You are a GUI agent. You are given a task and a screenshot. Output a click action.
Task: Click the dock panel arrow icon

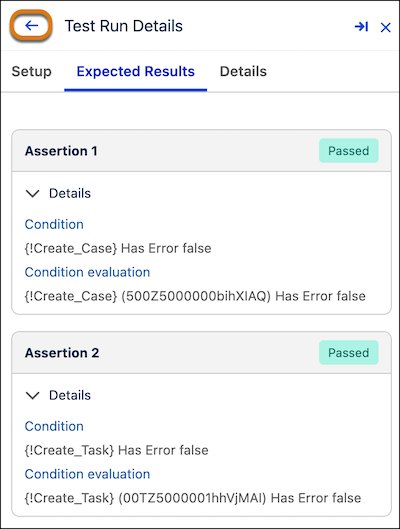coord(361,27)
